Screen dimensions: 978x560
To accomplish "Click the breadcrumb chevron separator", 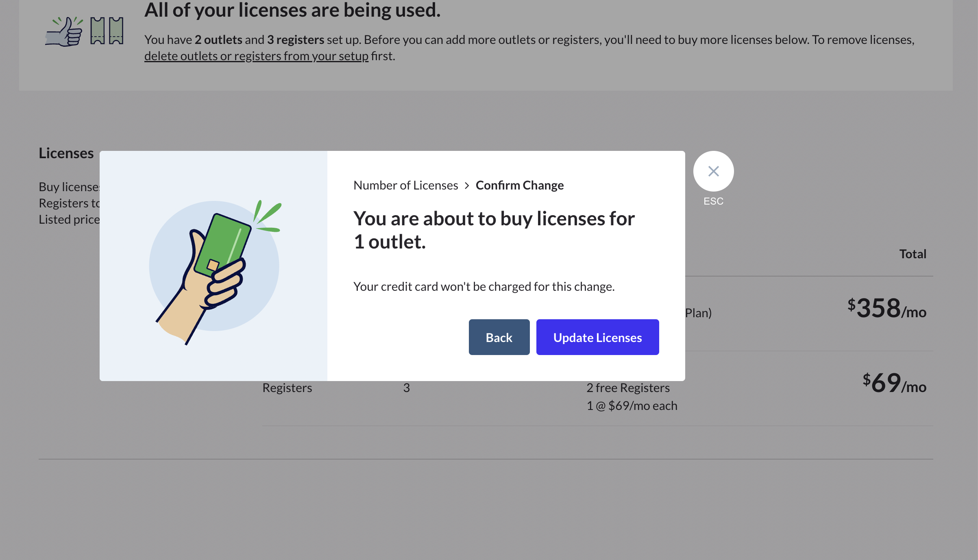I will click(x=467, y=185).
